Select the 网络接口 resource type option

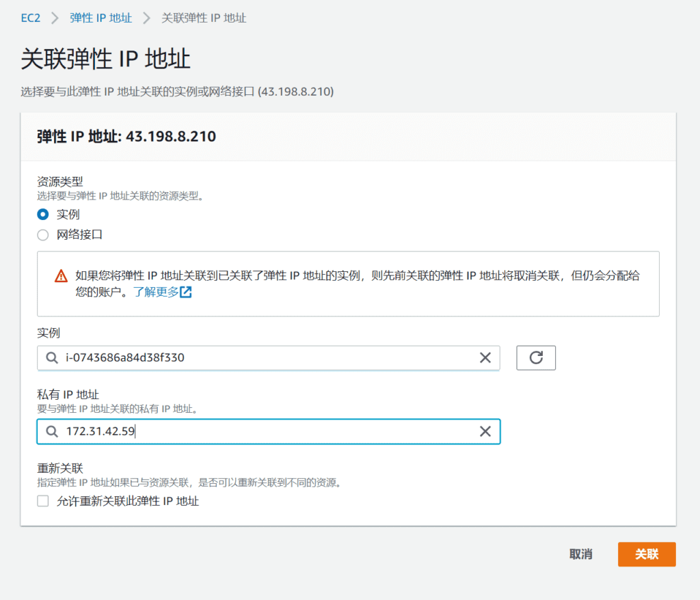click(x=42, y=234)
